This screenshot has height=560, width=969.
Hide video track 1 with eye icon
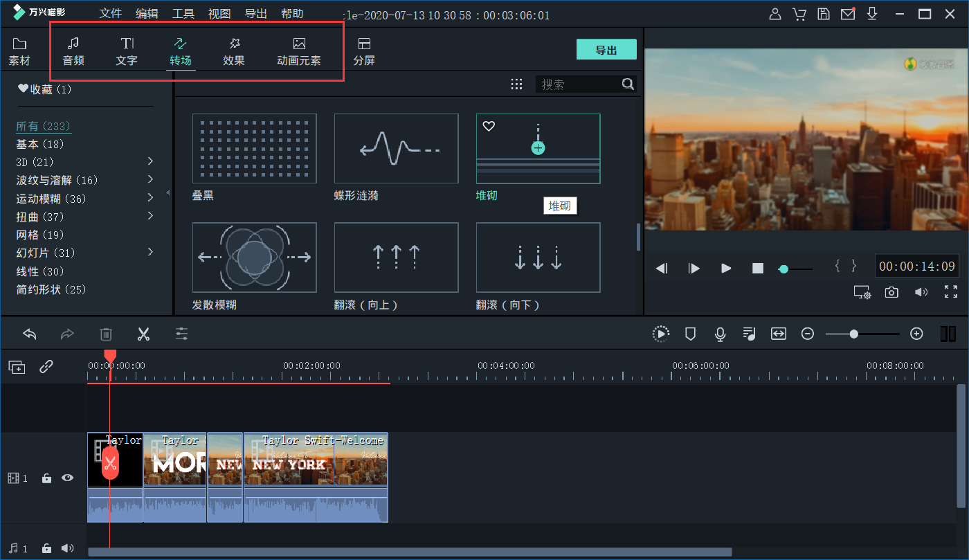click(x=67, y=478)
